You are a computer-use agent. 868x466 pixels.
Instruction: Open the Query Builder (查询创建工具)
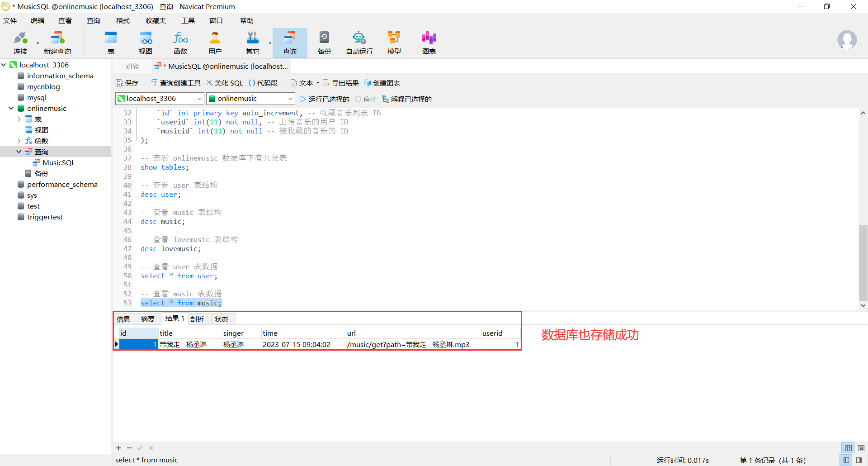pyautogui.click(x=176, y=83)
